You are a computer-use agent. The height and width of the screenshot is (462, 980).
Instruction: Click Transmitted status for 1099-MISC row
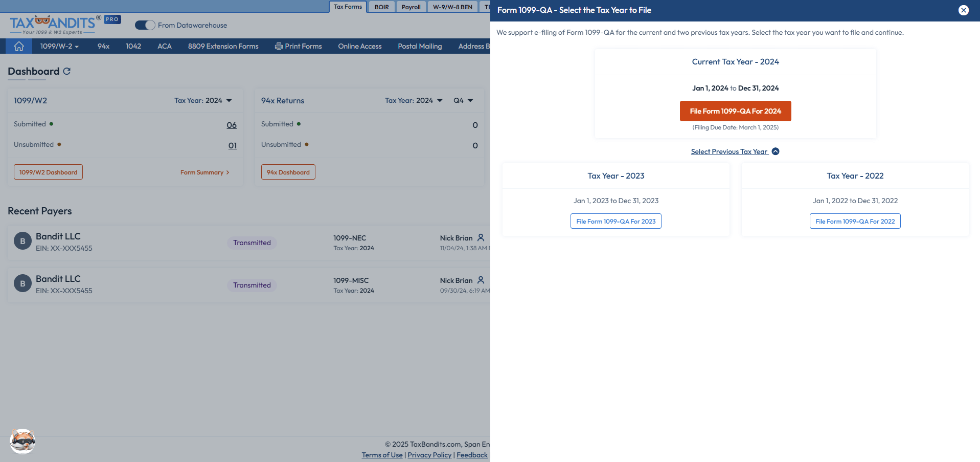tap(252, 285)
